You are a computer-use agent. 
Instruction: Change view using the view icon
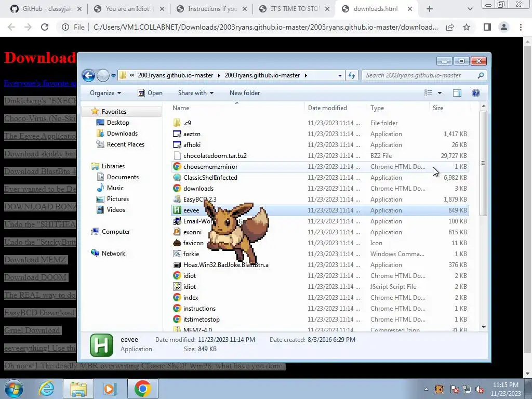tap(429, 93)
